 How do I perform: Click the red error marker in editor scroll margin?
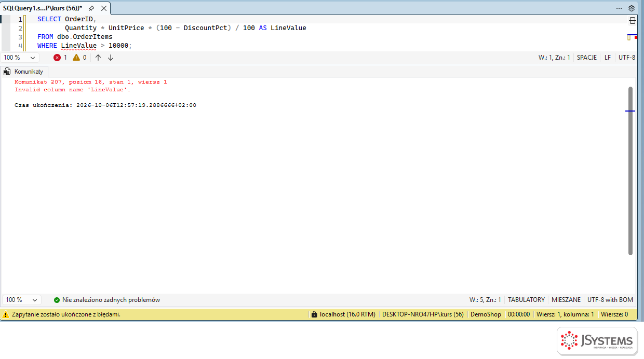(636, 38)
